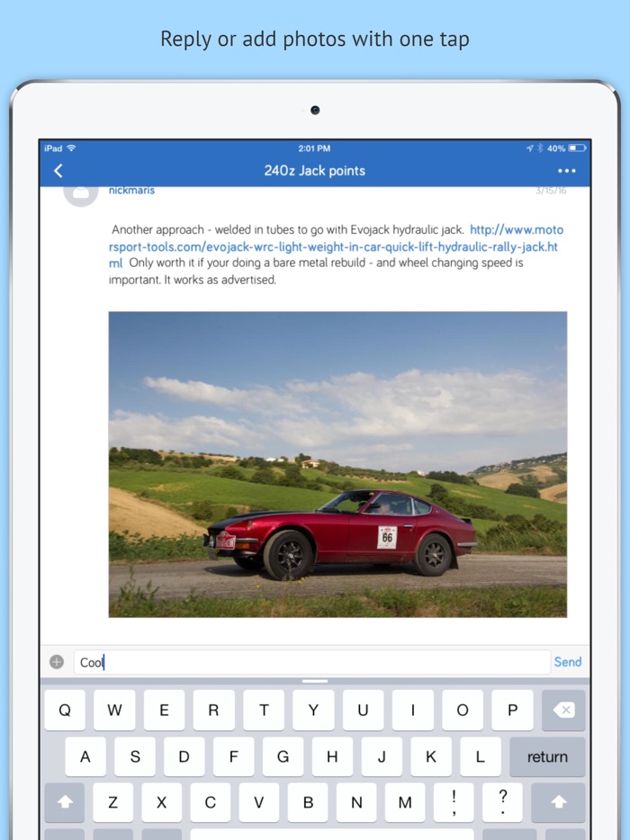Tap the P key
The height and width of the screenshot is (840, 630).
(513, 710)
